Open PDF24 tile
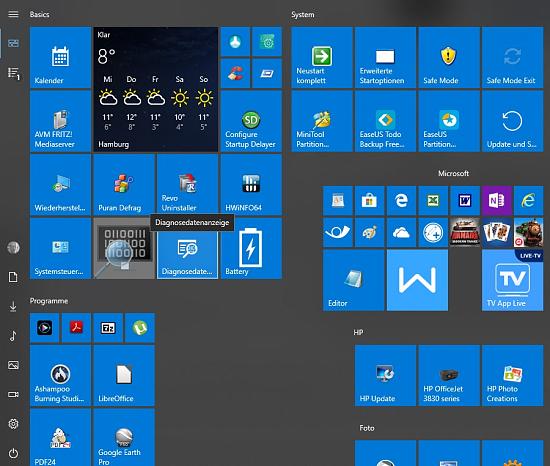The width and height of the screenshot is (550, 466). tap(60, 438)
